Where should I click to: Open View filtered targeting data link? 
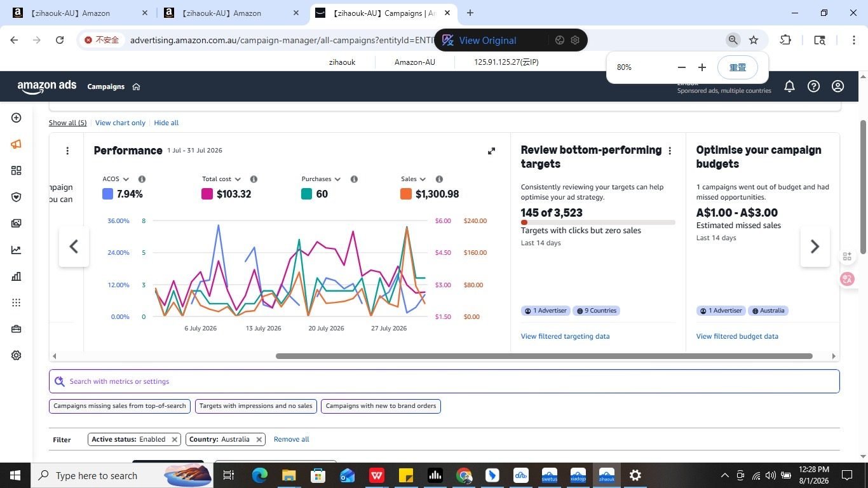[565, 336]
